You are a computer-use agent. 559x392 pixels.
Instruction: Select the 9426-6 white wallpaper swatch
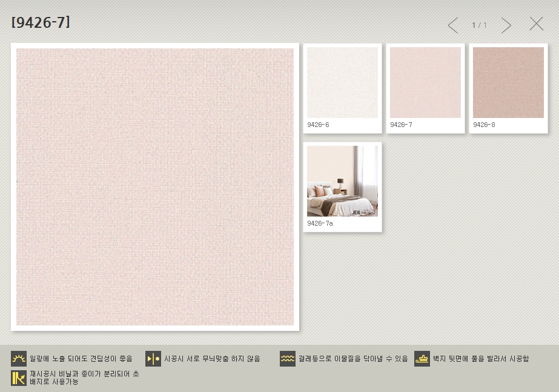(342, 82)
